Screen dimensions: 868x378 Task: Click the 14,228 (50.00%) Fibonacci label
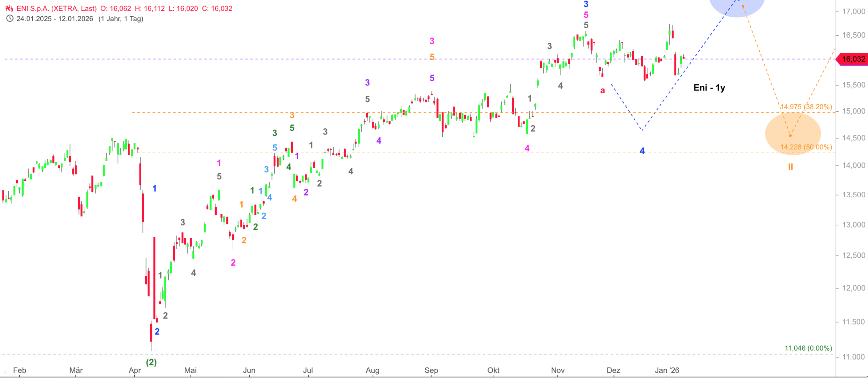point(806,147)
